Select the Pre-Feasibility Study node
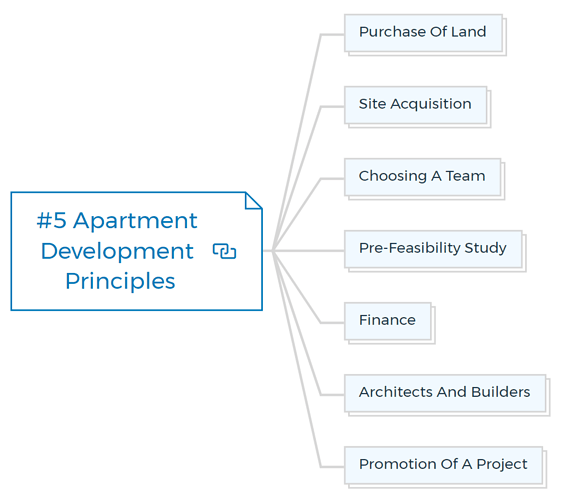Image resolution: width=565 pixels, height=500 pixels. (x=433, y=249)
